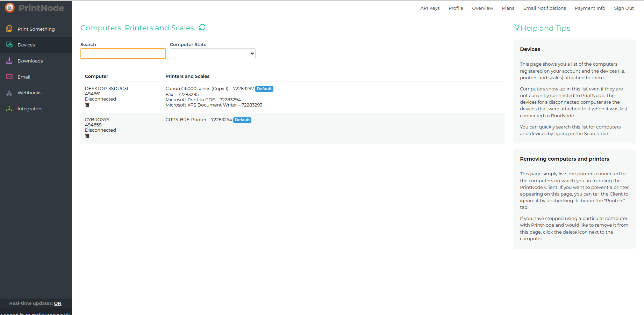Delete computer DESKTOP-3SDUC3I using trash icon
The width and height of the screenshot is (644, 315).
pyautogui.click(x=87, y=105)
